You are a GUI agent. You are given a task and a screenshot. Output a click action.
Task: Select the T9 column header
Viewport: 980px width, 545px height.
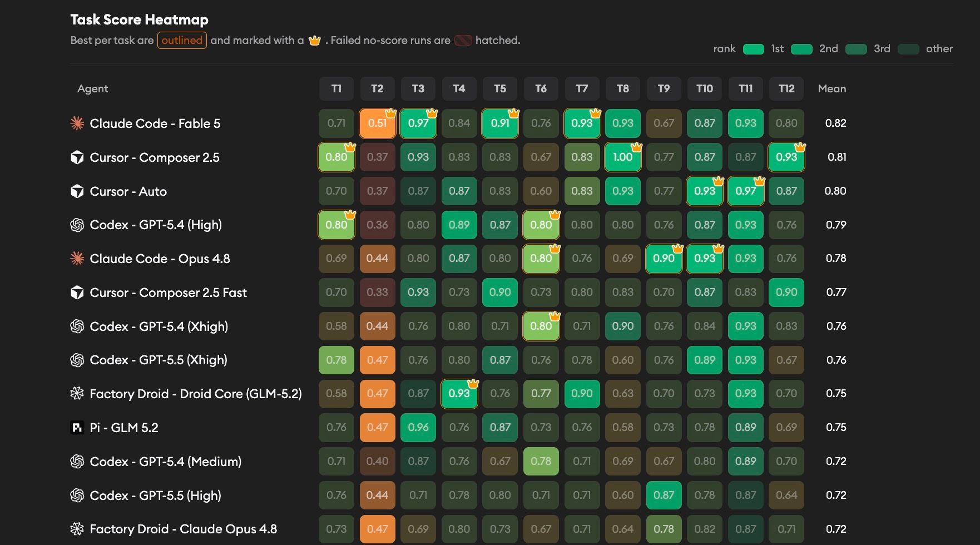click(664, 88)
